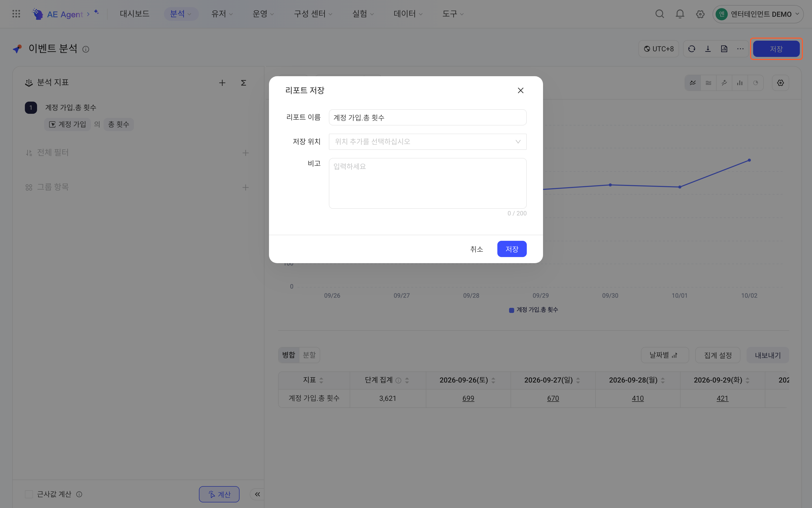Click 취소 to cancel saving
The height and width of the screenshot is (508, 812).
pos(477,249)
